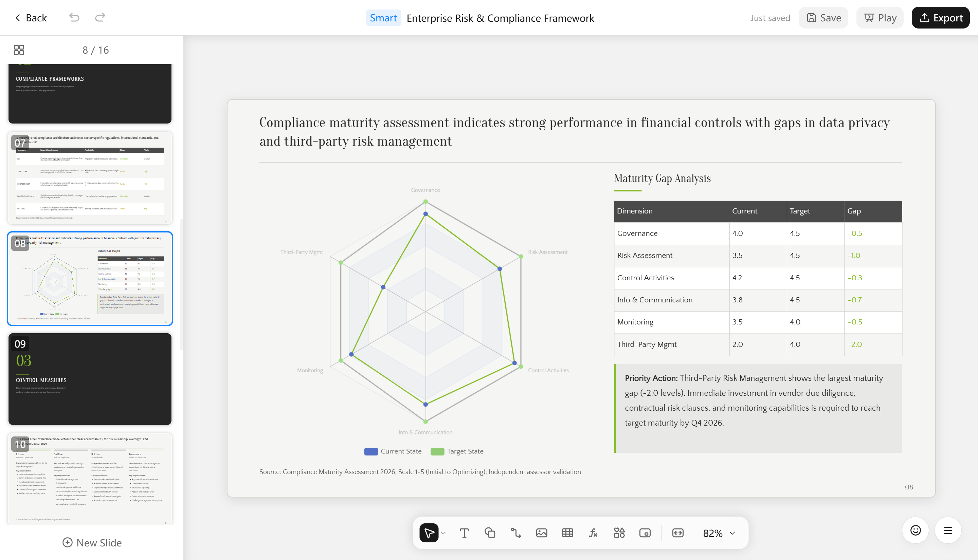The width and height of the screenshot is (978, 560).
Task: Select the Text tool
Action: 464,533
